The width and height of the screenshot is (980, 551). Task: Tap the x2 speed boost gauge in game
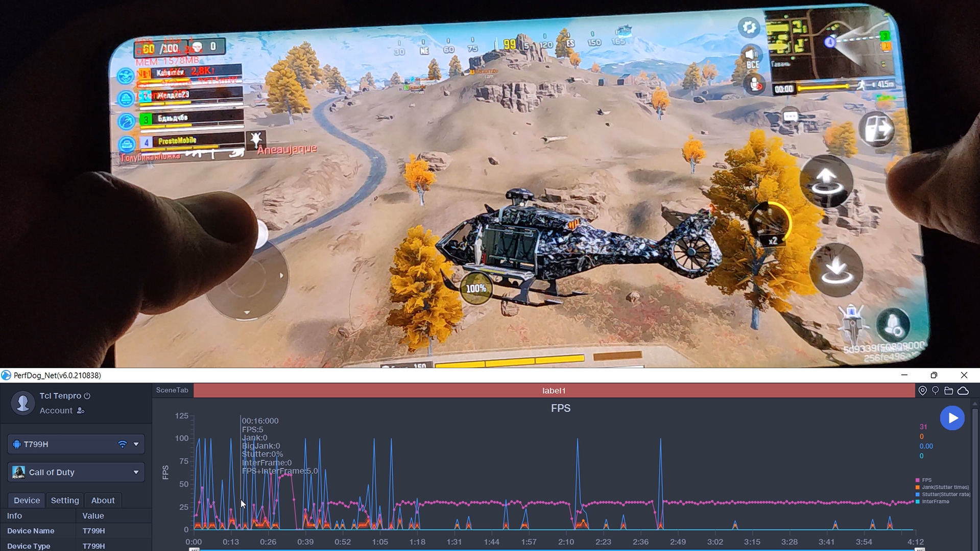pos(770,224)
